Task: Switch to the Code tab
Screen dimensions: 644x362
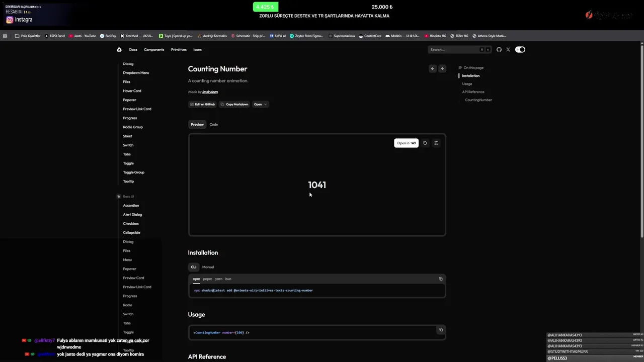Action: coord(214,124)
